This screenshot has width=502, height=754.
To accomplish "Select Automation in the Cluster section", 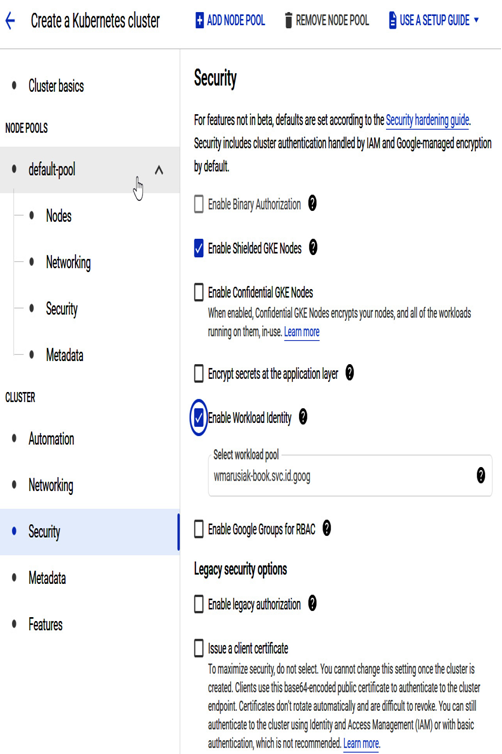I will 51,439.
